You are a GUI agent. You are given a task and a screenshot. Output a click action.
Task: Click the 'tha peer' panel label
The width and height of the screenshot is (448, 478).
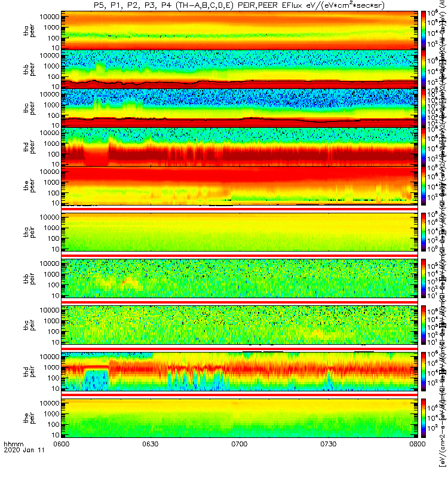click(x=29, y=30)
